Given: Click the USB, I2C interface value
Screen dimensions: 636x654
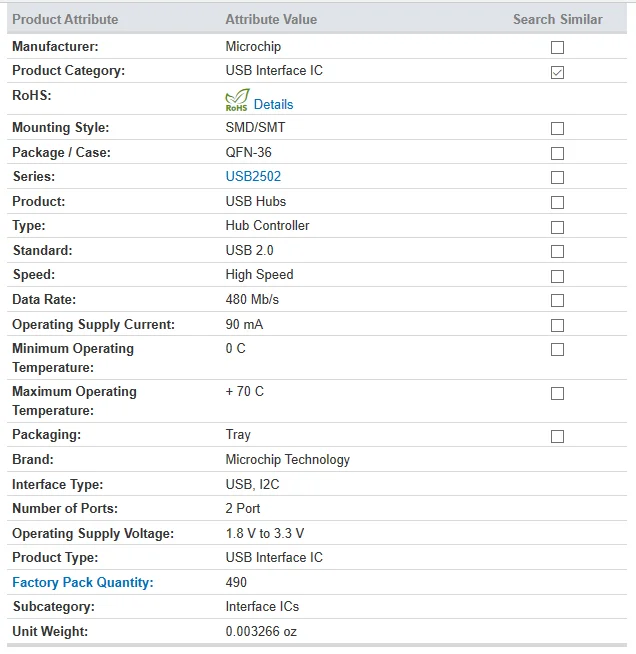Looking at the screenshot, I should (x=252, y=484).
